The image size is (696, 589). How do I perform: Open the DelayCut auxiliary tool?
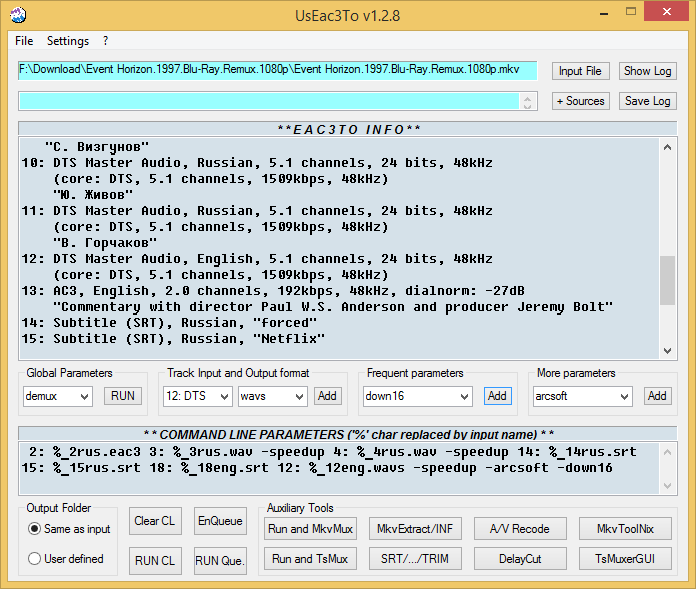pyautogui.click(x=520, y=559)
